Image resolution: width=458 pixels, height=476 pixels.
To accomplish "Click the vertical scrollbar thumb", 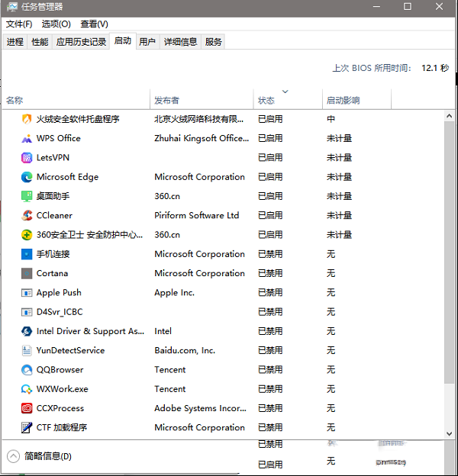I will pos(449,252).
